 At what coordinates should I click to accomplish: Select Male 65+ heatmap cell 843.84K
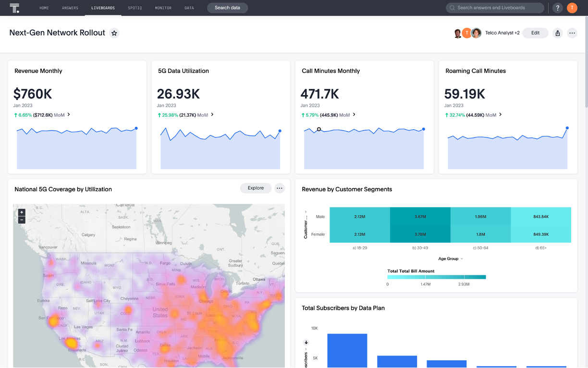pos(541,217)
